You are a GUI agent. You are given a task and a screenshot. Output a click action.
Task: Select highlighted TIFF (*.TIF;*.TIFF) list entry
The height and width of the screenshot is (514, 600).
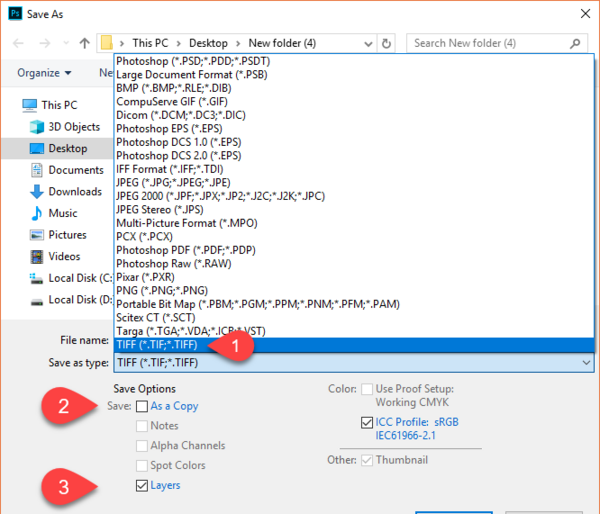(x=354, y=345)
